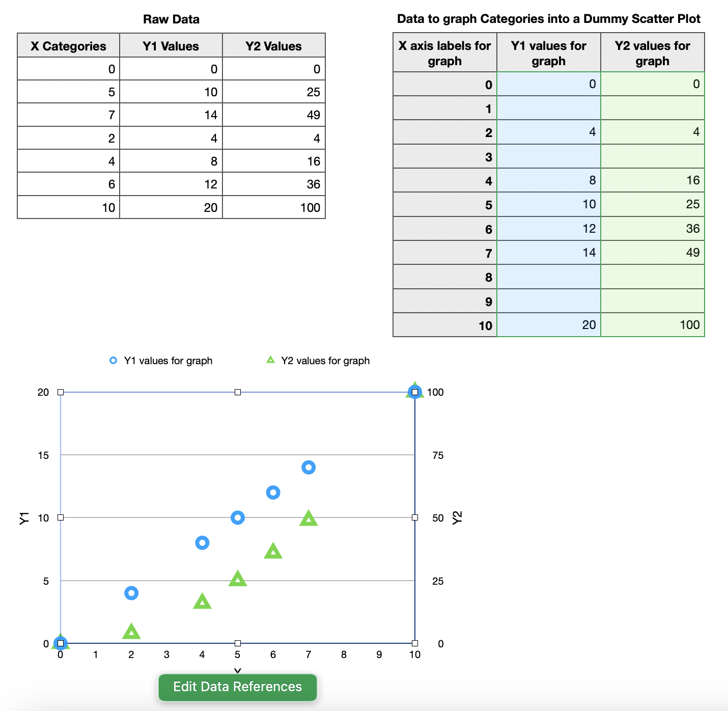Click the Y2 triangle at x=5
This screenshot has height=711, width=728.
[x=237, y=579]
